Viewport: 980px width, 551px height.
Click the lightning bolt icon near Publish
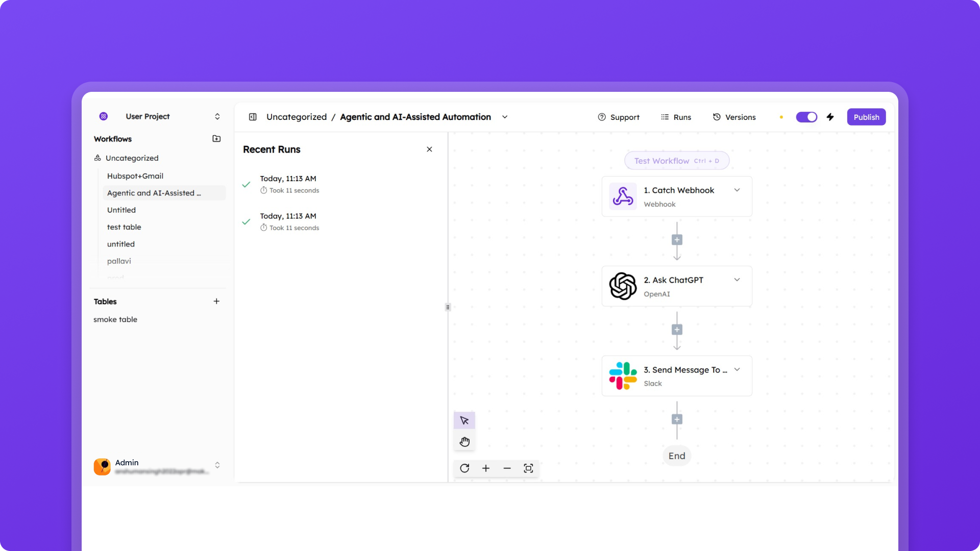(x=830, y=117)
